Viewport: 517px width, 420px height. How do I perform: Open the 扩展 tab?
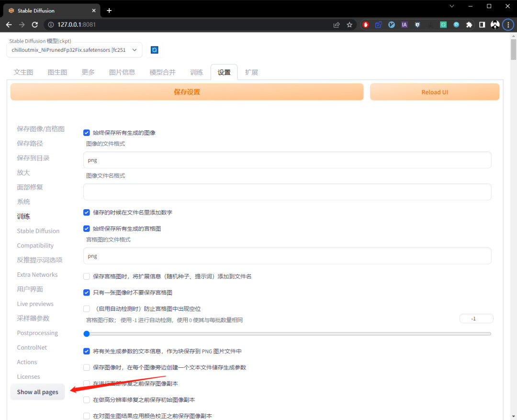[252, 72]
